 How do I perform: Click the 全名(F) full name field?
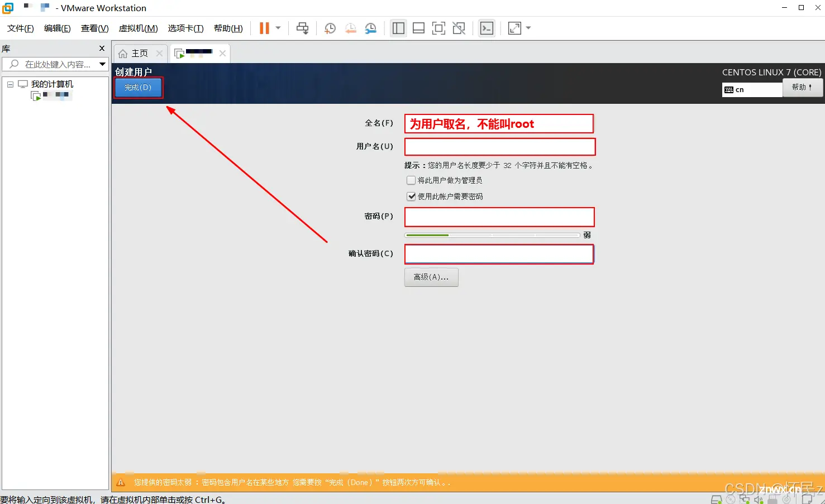click(499, 123)
